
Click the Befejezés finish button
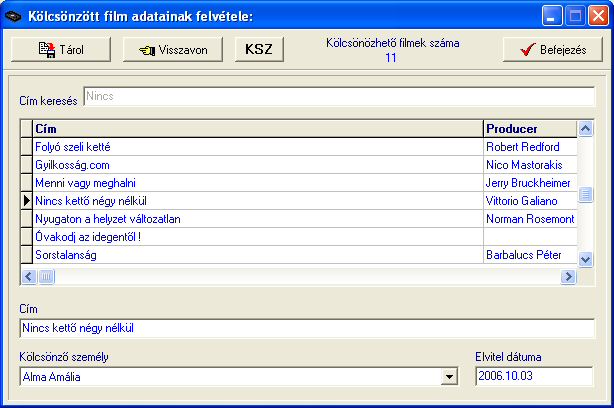click(553, 49)
